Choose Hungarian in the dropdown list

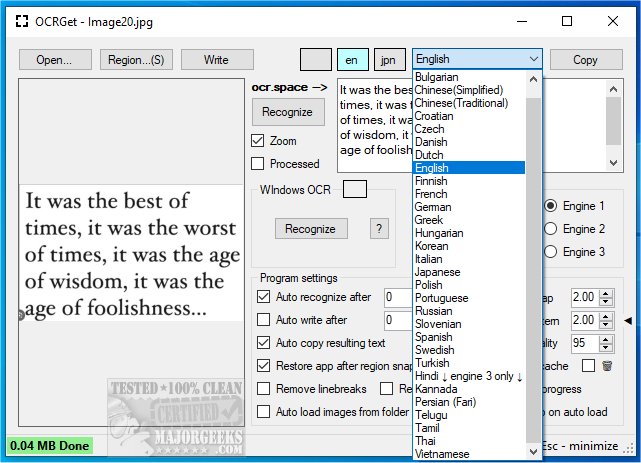(x=469, y=233)
